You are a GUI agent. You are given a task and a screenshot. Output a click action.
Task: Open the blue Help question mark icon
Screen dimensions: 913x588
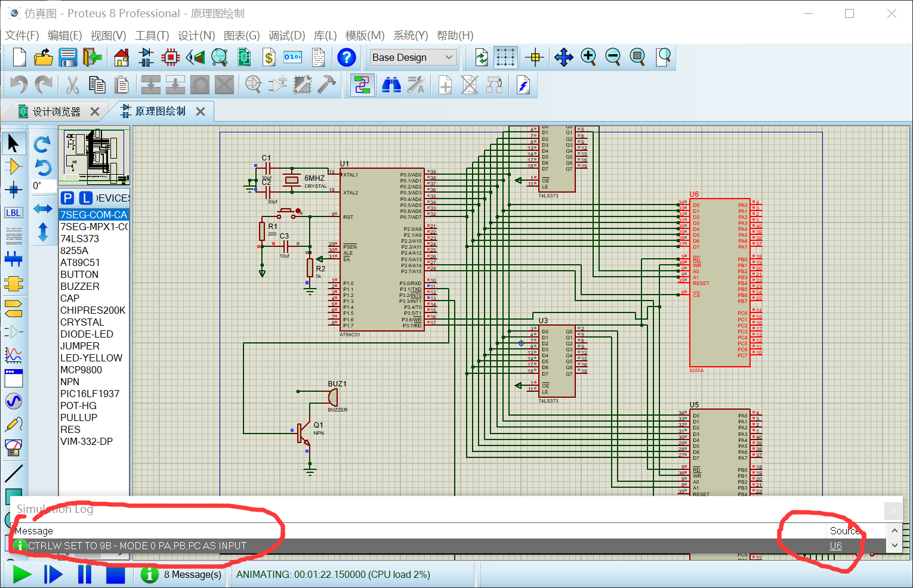click(x=346, y=57)
